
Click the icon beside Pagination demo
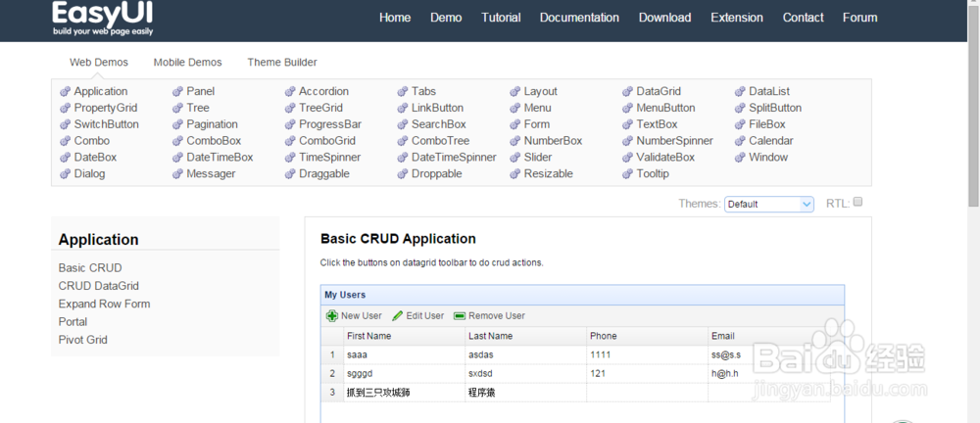[177, 125]
